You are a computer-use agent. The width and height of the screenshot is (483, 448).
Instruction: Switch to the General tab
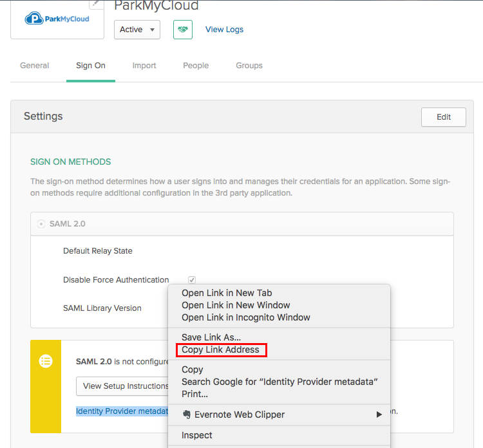pyautogui.click(x=35, y=66)
